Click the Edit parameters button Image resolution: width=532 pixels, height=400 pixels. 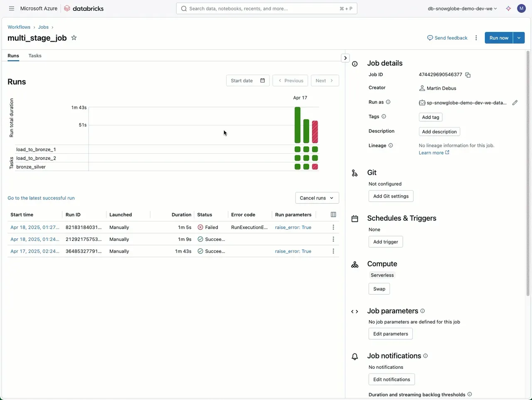tap(391, 334)
